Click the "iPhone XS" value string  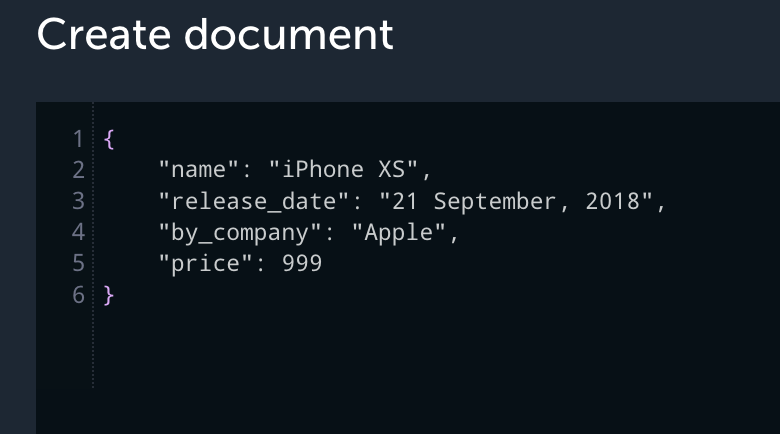click(x=343, y=170)
